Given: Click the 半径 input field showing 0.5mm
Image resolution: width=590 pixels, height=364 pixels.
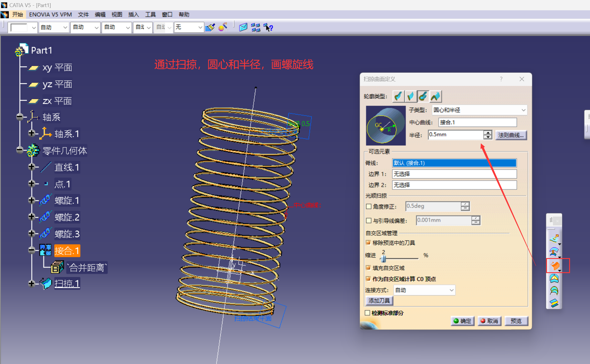Looking at the screenshot, I should (x=455, y=135).
